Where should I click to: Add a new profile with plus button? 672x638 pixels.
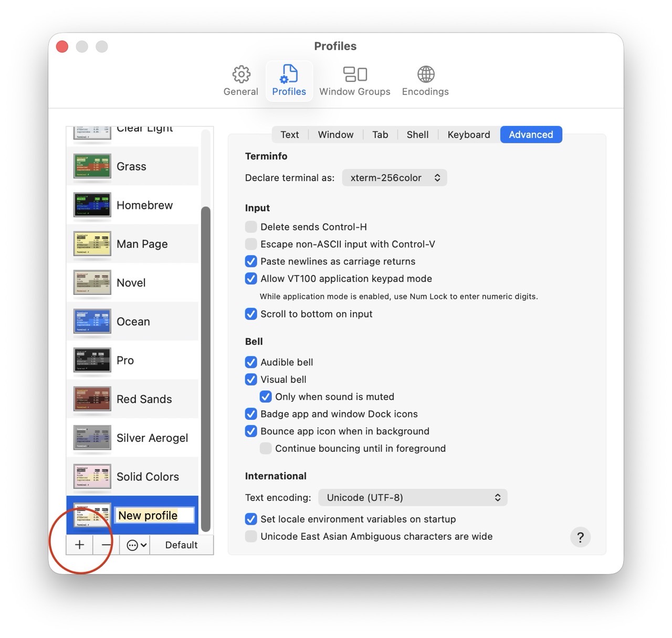(80, 545)
